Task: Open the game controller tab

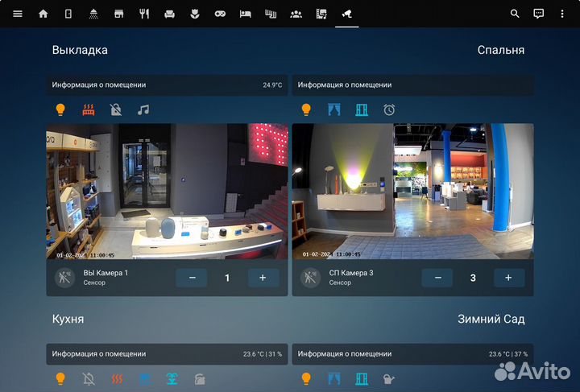Action: coord(220,14)
